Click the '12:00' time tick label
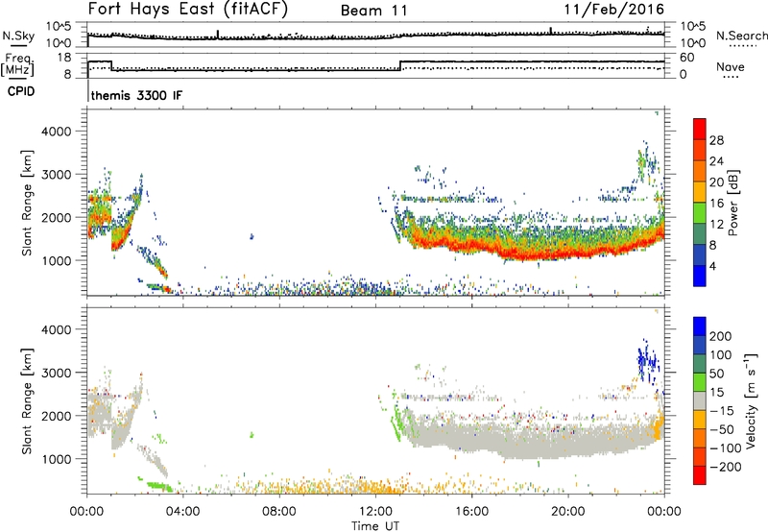 (x=375, y=512)
